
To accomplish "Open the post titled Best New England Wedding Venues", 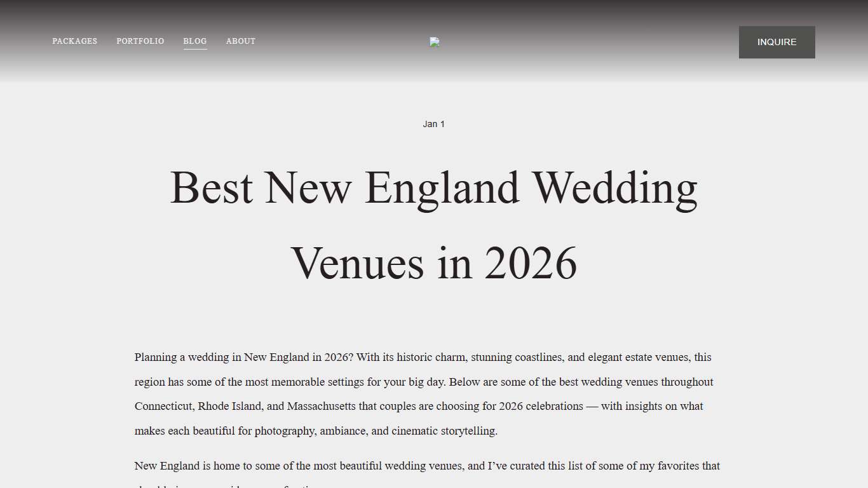I will tap(434, 226).
